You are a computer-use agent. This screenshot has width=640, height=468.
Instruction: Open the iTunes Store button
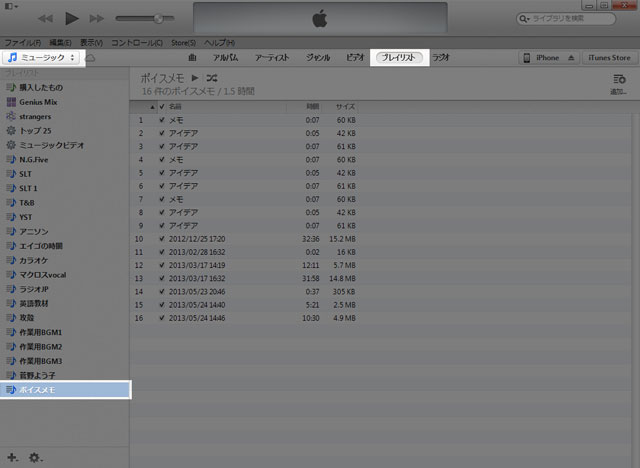pos(609,58)
